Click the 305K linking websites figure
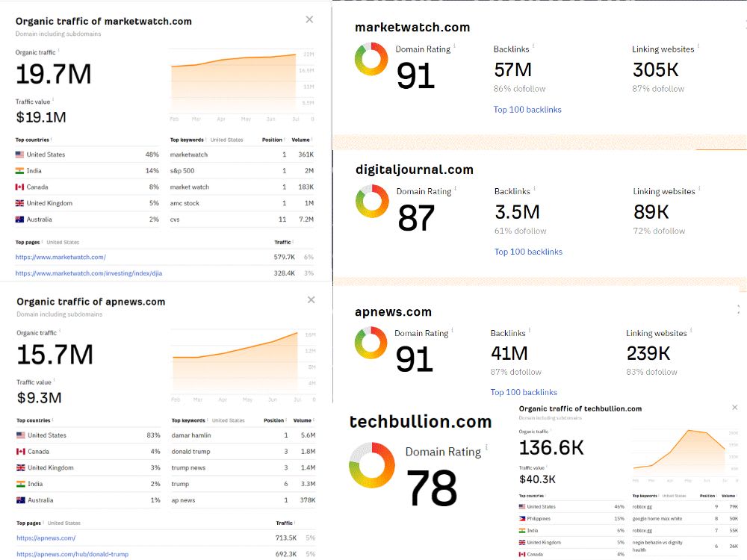 coord(656,70)
